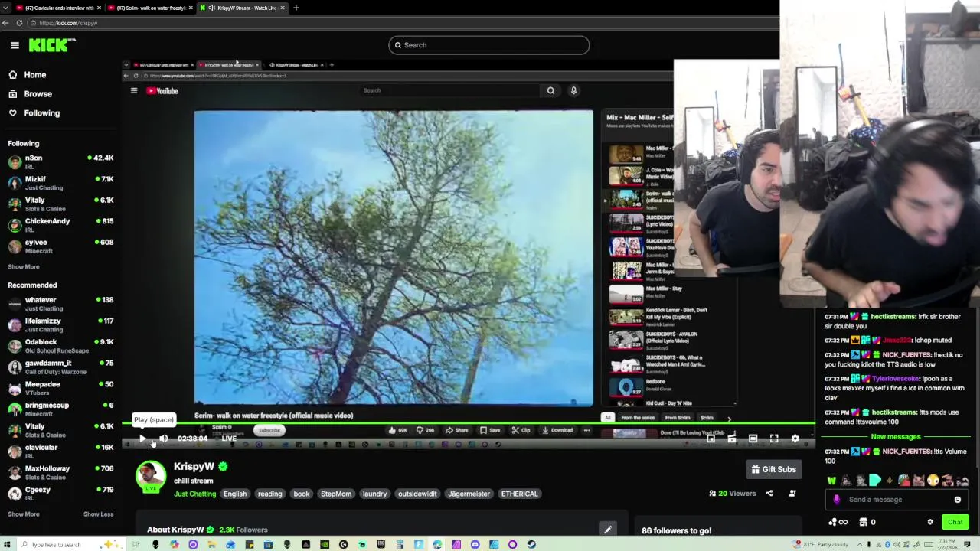
Task: Open sylvee Minecraft channel
Action: (x=60, y=246)
